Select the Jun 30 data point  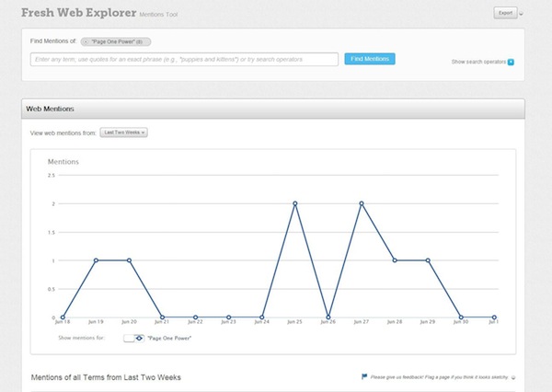pos(461,317)
